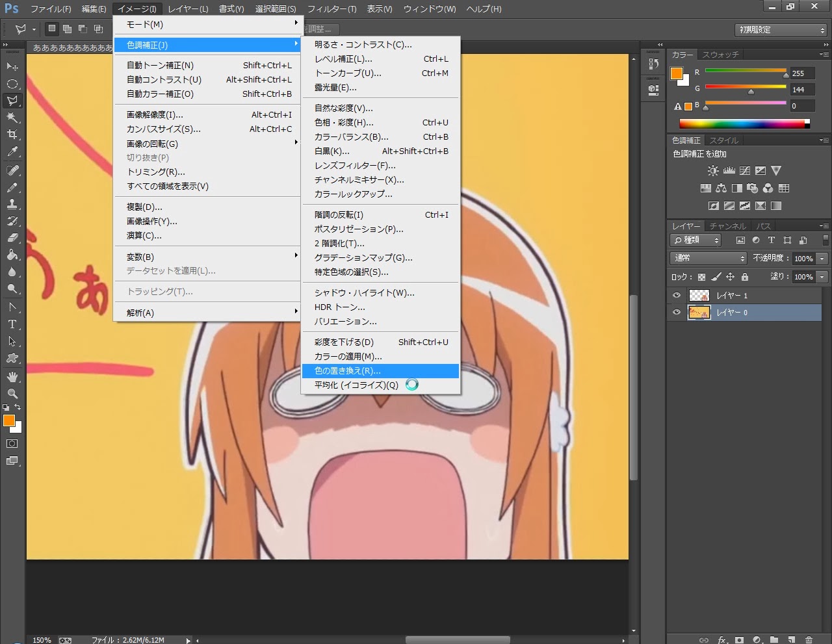The height and width of the screenshot is (644, 832).
Task: Add a Photo Filter adjustment layer
Action: pyautogui.click(x=752, y=188)
